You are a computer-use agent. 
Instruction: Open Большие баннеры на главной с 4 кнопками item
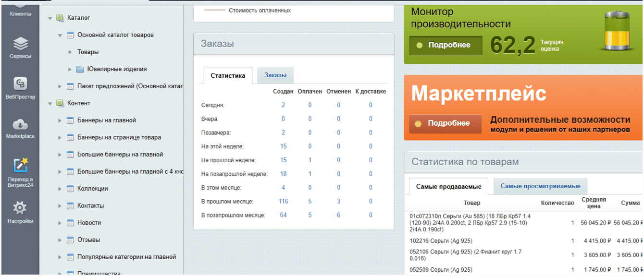(x=130, y=171)
